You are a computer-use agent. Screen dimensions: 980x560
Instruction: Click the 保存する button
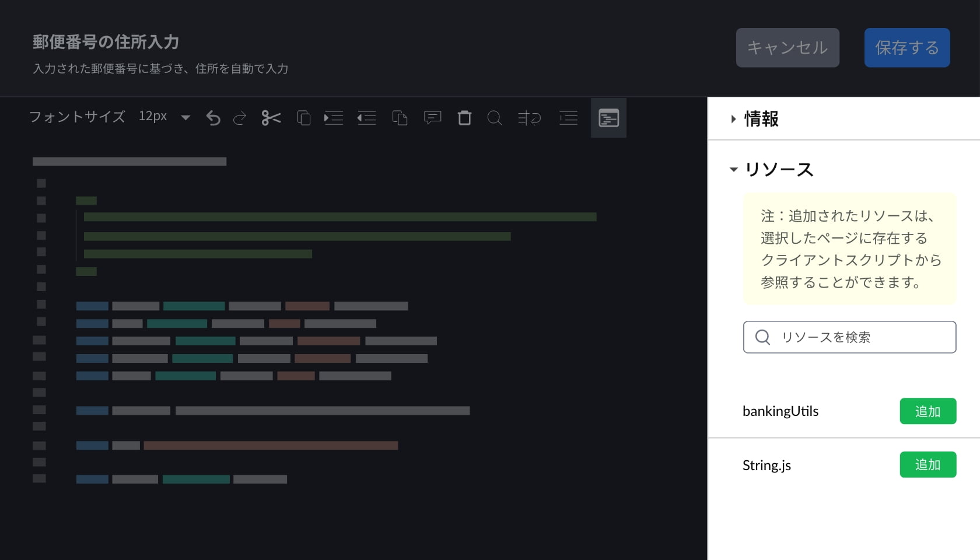point(907,48)
